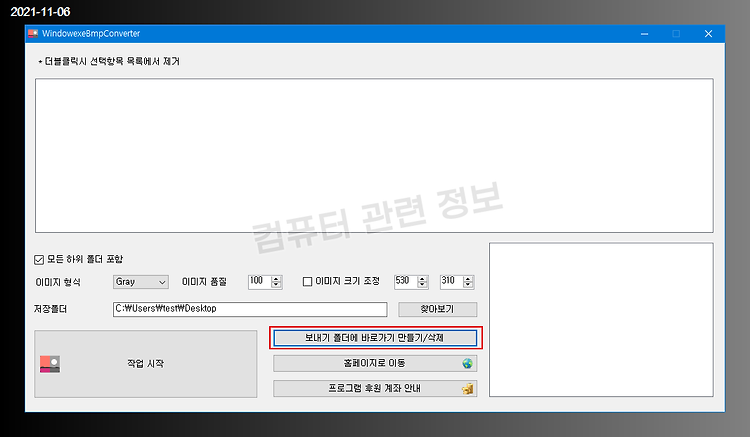Enable the 이미지 크기 조정 checkbox
The image size is (750, 437).
pos(308,282)
